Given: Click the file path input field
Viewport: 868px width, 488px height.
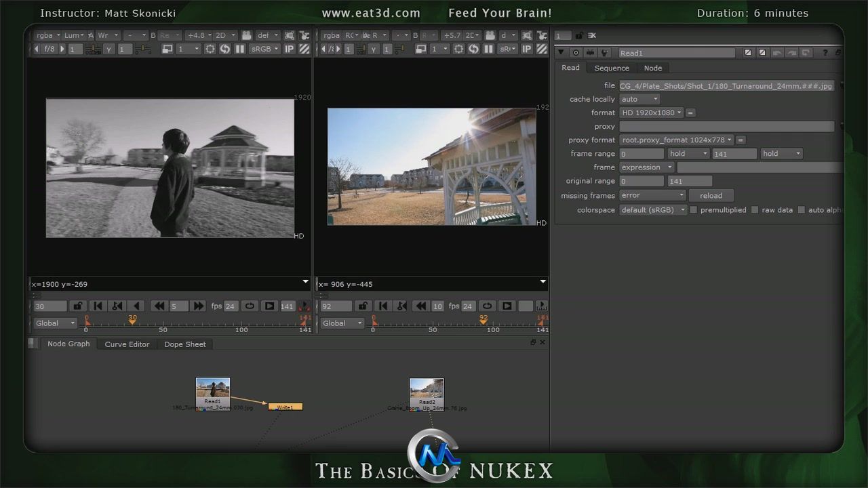Looking at the screenshot, I should point(726,86).
